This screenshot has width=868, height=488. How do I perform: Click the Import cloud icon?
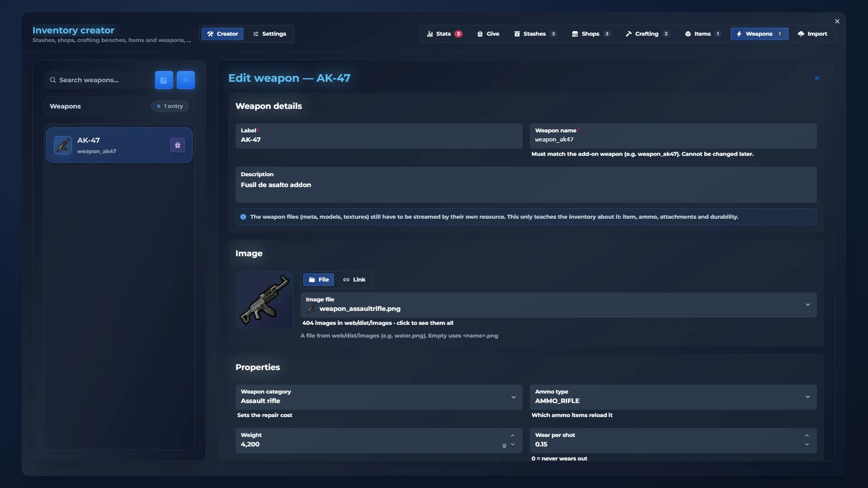tap(801, 34)
